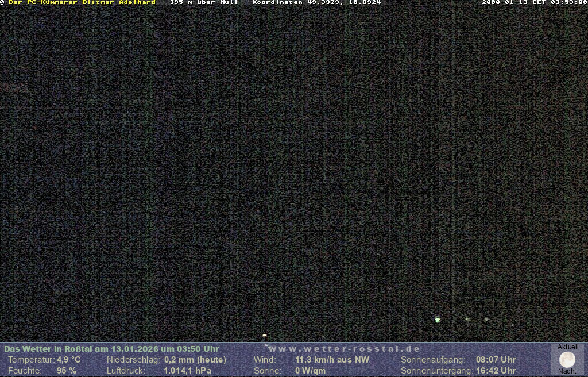The image size is (588, 377).
Task: Click the 'Aktuell' label above the moon
Action: click(568, 347)
